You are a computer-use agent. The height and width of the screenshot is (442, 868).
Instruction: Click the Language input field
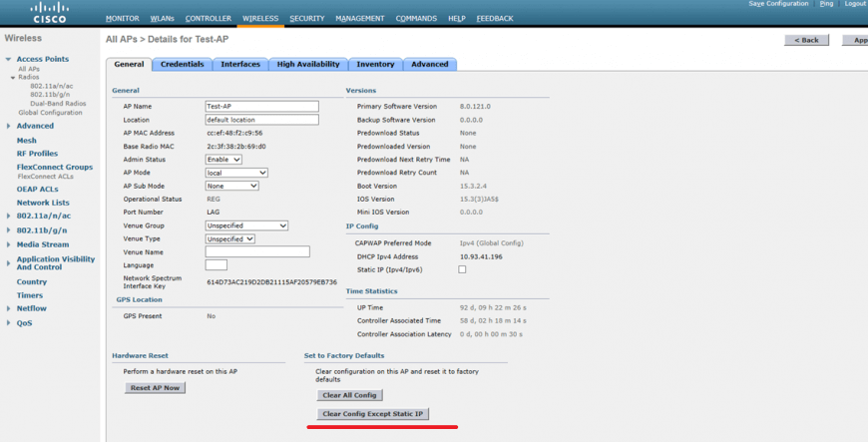click(216, 265)
